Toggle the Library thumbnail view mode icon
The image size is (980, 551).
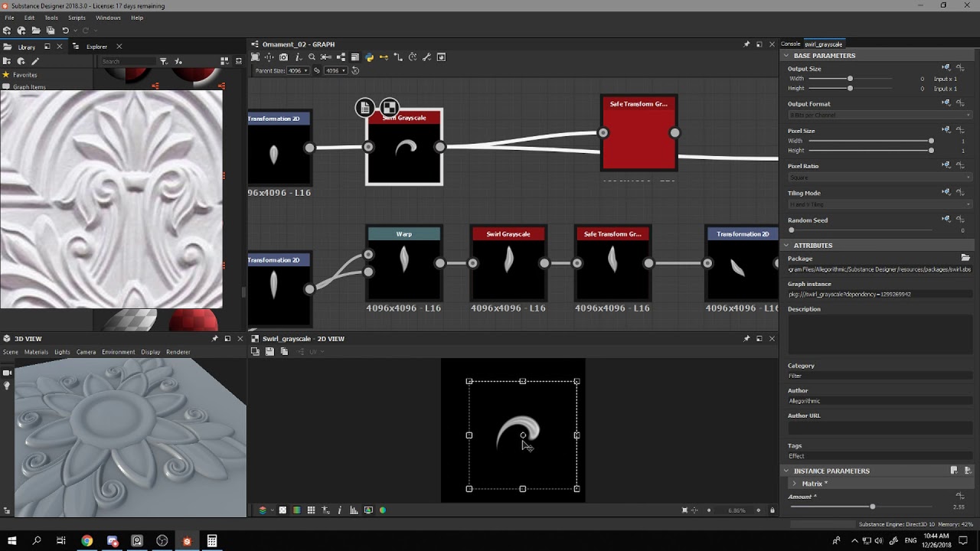pos(224,61)
